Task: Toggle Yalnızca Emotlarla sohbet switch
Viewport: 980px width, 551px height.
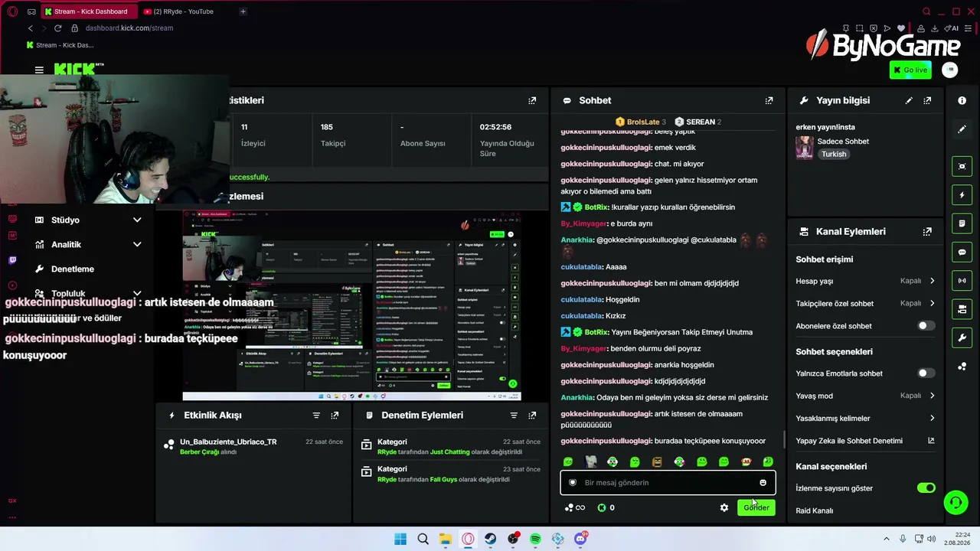Action: coord(926,373)
